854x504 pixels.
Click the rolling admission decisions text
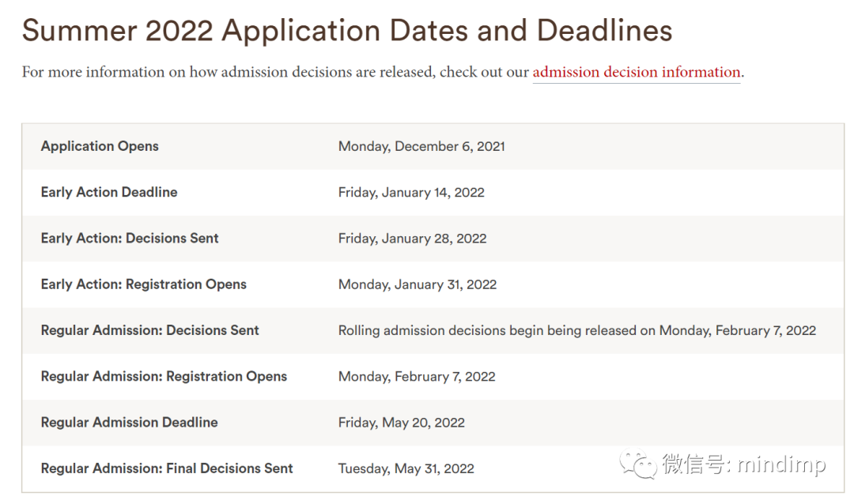(x=577, y=330)
